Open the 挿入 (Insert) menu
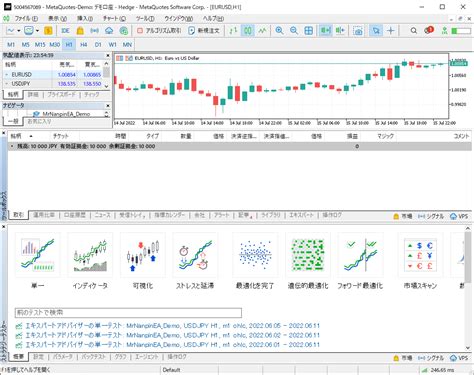 (x=85, y=19)
